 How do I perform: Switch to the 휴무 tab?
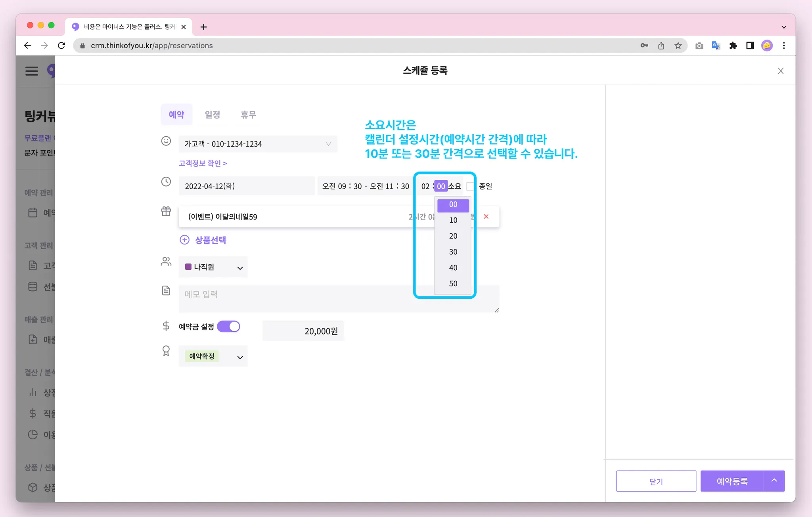(x=248, y=114)
